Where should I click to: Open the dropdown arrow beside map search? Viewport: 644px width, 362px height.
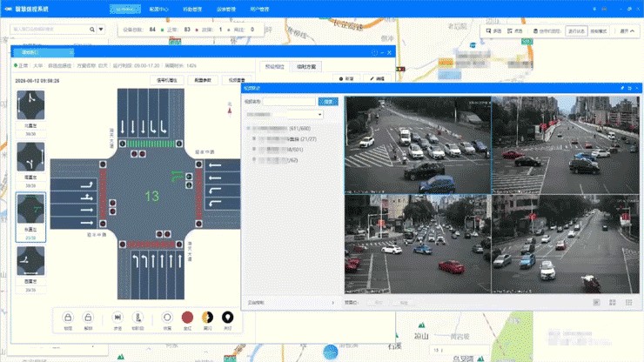101,30
